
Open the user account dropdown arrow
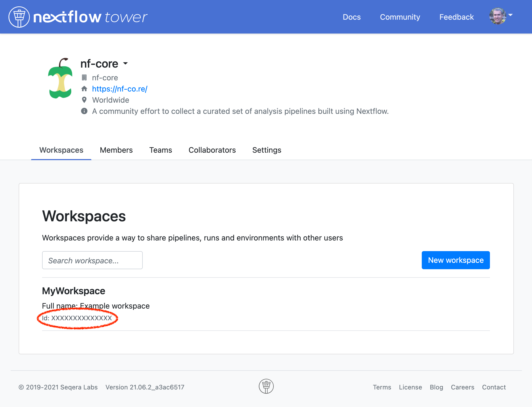coord(510,15)
